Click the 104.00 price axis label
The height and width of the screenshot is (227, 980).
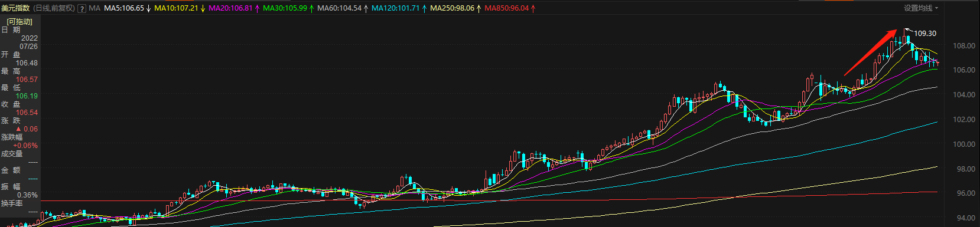coord(964,95)
